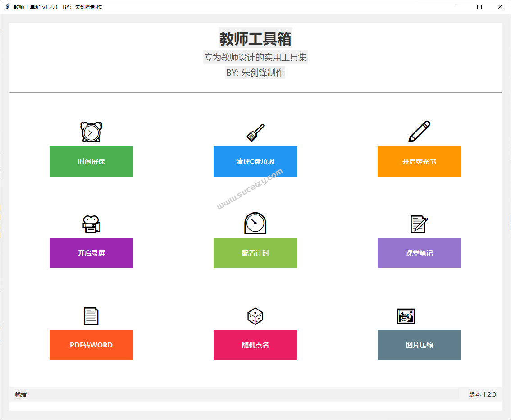
Task: Open the 时间屏保 screensaver tool
Action: [91, 161]
